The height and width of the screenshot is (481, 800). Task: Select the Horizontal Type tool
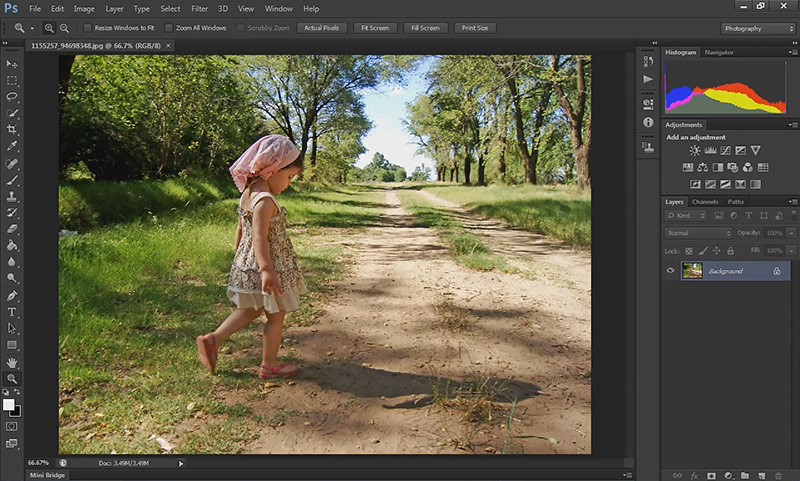coord(12,312)
